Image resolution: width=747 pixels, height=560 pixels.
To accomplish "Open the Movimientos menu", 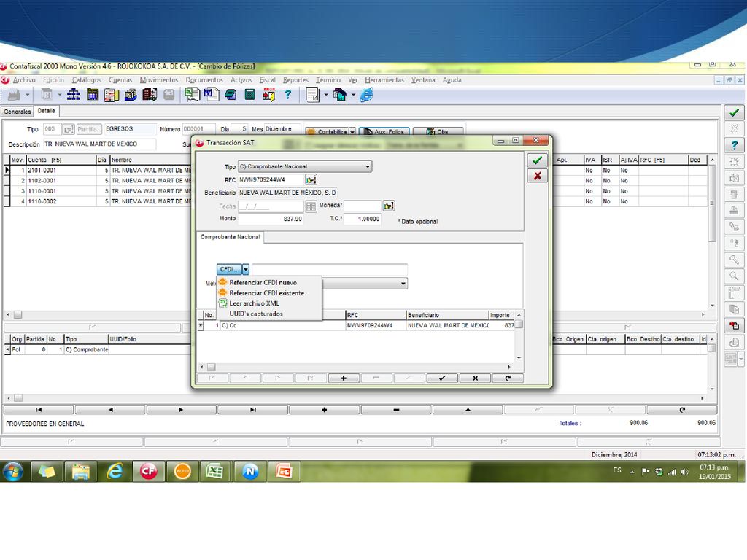I will coord(159,80).
